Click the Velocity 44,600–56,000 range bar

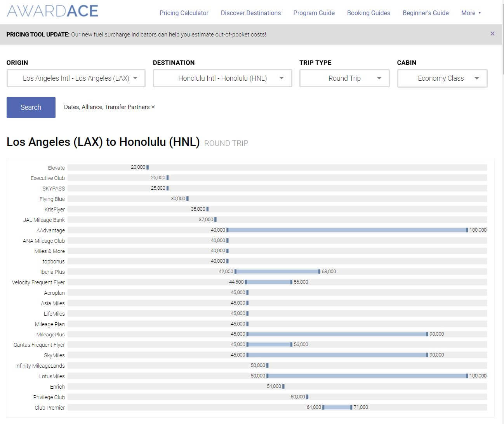269,282
